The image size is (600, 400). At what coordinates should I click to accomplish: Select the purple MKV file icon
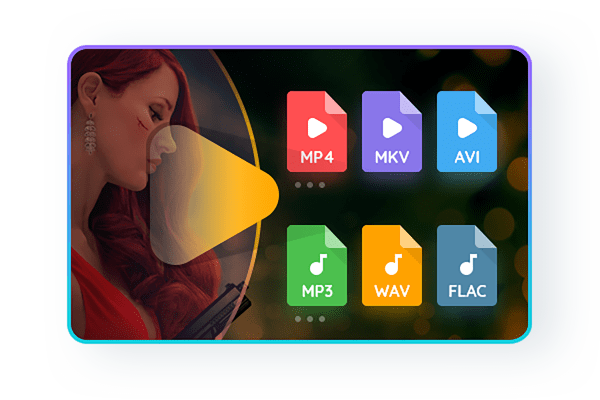tap(392, 132)
